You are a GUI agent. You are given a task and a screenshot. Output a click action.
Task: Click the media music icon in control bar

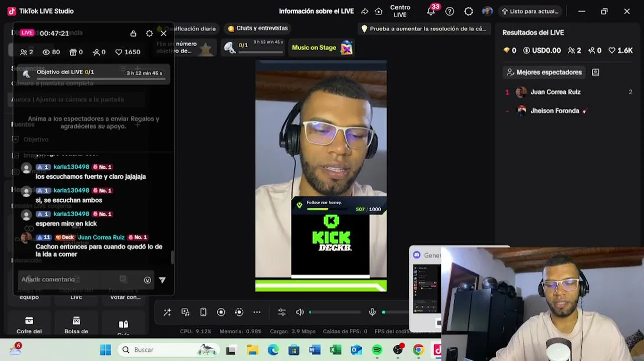pos(185,312)
